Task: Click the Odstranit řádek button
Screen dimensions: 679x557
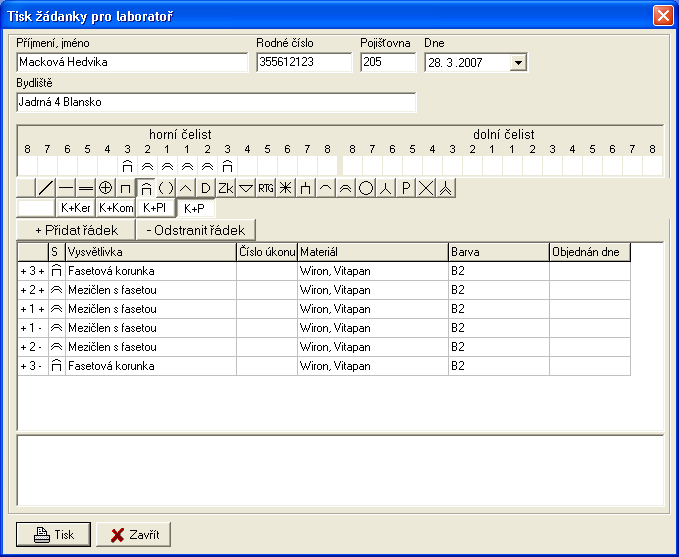Action: (x=196, y=230)
